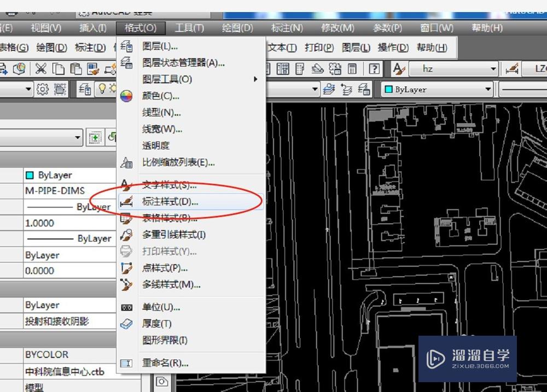547x392 pixels.
Task: Select 标注样式(D) from the Format menu
Action: click(164, 201)
